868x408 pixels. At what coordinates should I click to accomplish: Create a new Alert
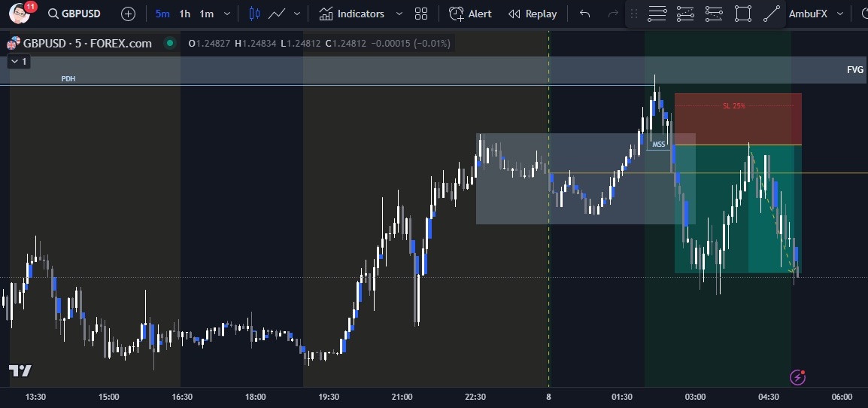(x=470, y=14)
